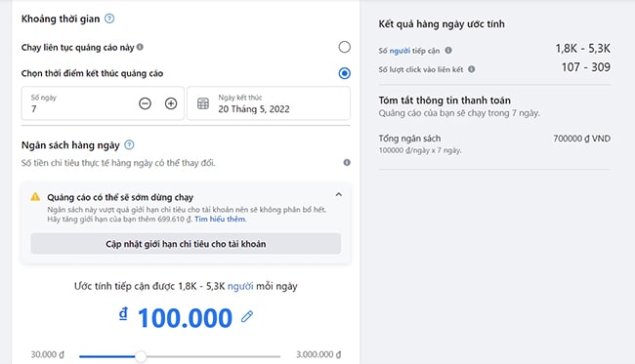Click the daily budget slider handle
This screenshot has width=635, height=364.
[141, 356]
